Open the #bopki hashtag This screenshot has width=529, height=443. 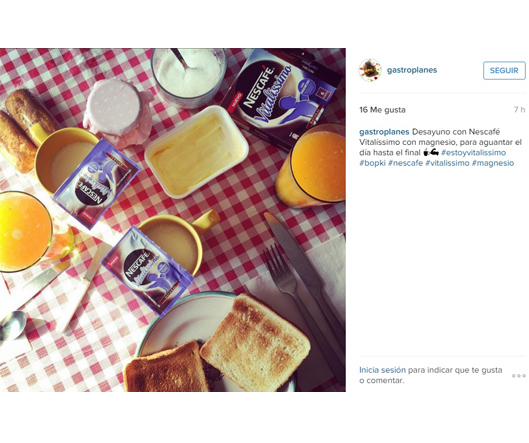[372, 163]
